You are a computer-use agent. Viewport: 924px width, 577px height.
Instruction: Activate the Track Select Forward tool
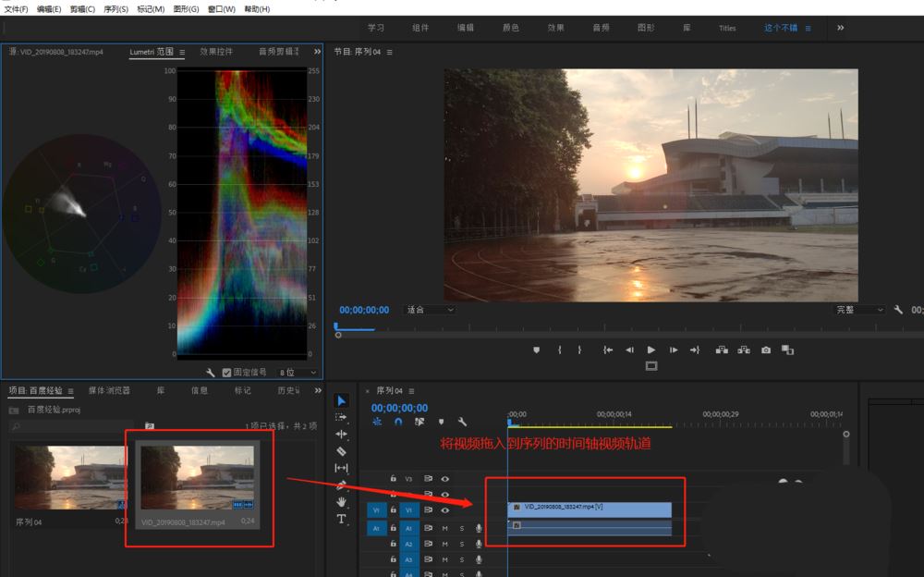[341, 417]
